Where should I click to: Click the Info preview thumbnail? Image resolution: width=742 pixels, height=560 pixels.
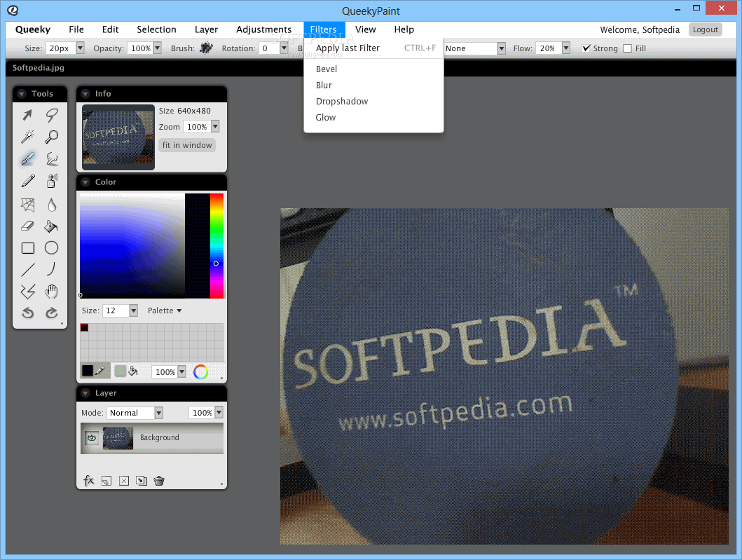tap(118, 137)
